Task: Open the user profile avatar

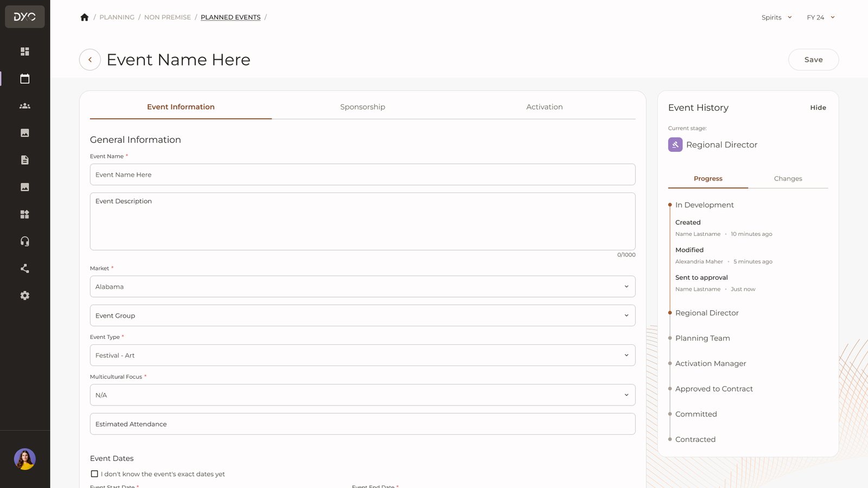Action: [25, 459]
